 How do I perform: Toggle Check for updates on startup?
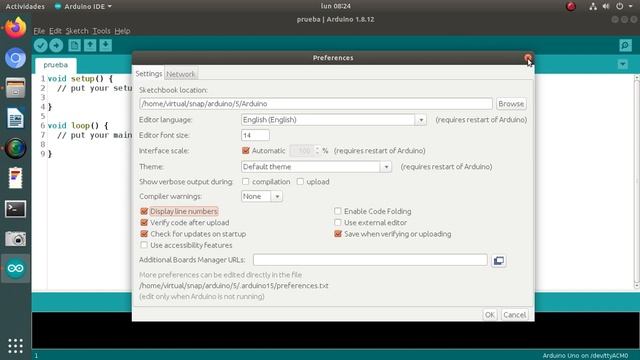[144, 234]
